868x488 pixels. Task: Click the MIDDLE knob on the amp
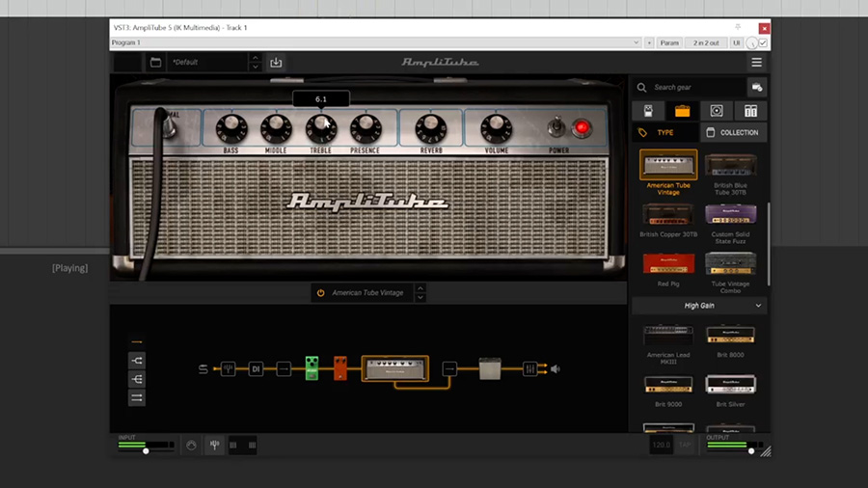276,128
